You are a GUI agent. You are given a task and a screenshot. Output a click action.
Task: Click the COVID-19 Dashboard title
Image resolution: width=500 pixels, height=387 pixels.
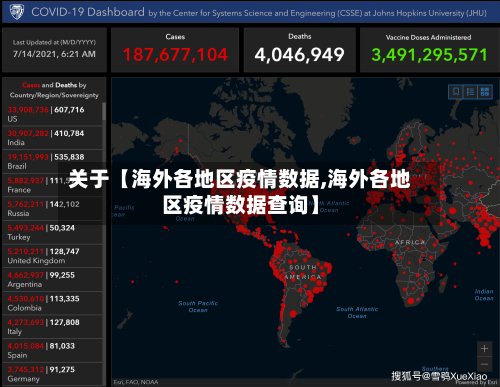(x=88, y=12)
